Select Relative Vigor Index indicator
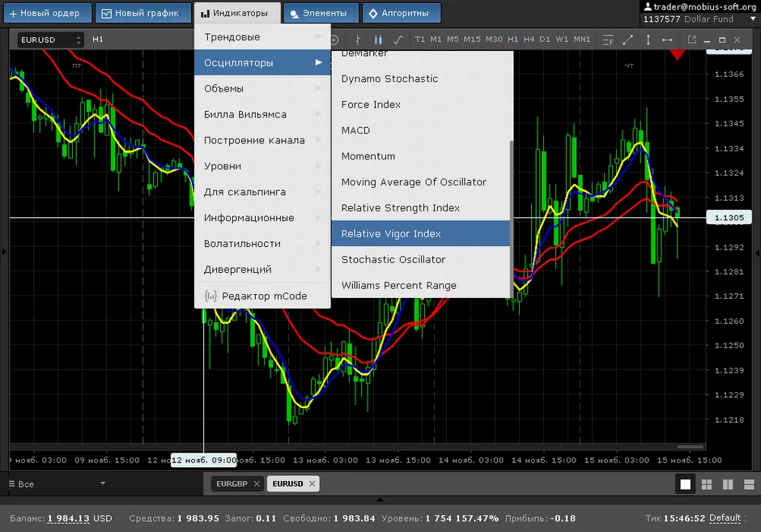Image resolution: width=761 pixels, height=532 pixels. pos(421,233)
